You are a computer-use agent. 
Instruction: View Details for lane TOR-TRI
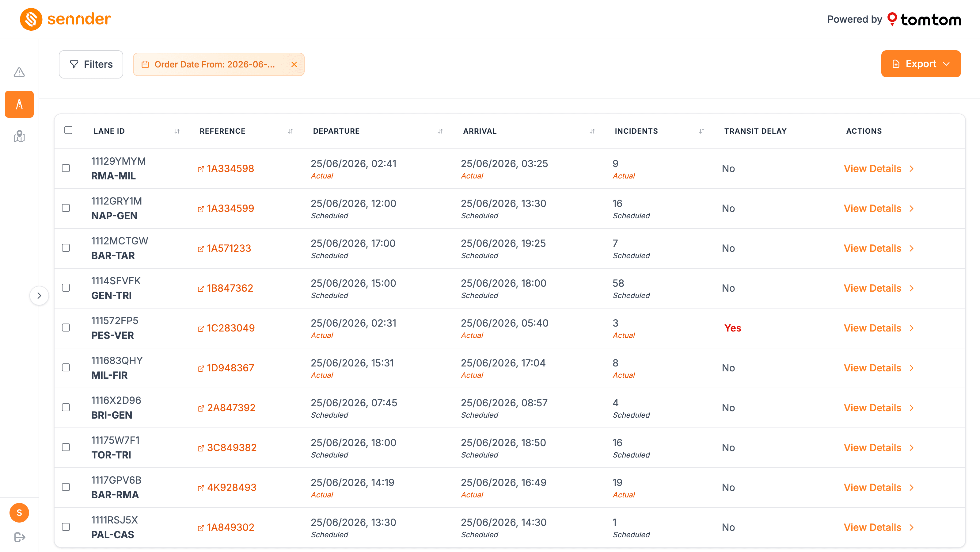pyautogui.click(x=879, y=448)
